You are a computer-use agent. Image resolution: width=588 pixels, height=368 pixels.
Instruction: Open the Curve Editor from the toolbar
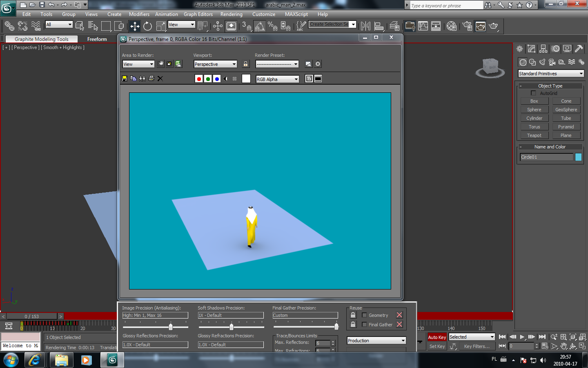(x=423, y=26)
